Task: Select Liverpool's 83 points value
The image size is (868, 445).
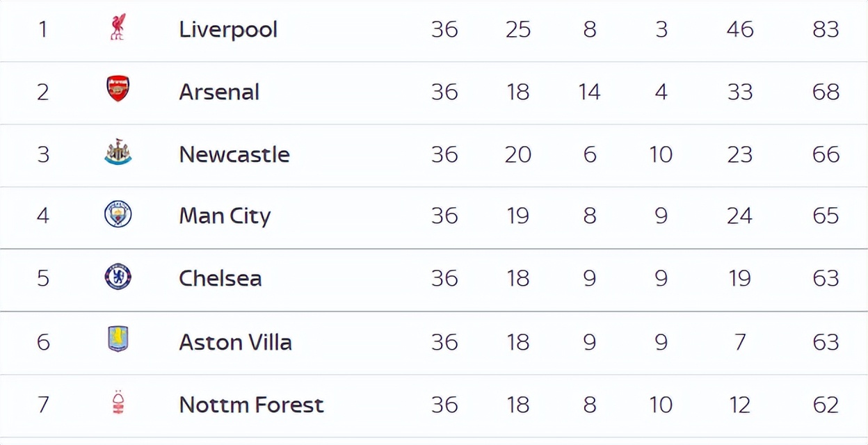Action: pyautogui.click(x=826, y=29)
